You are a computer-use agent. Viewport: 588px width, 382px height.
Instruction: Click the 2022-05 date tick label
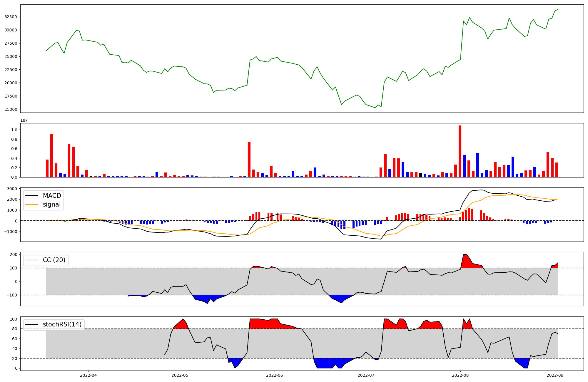[x=180, y=375]
